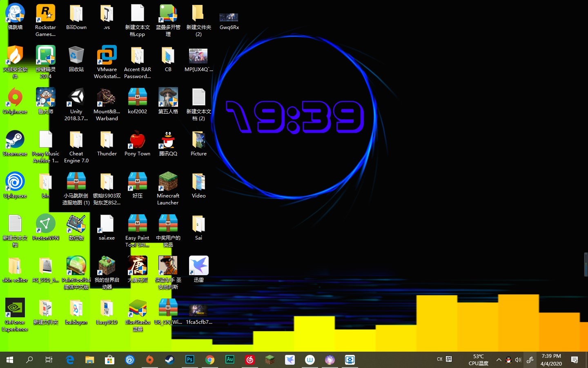Open the 1fca5cfb7 image file
588x368 pixels.
coord(199,314)
